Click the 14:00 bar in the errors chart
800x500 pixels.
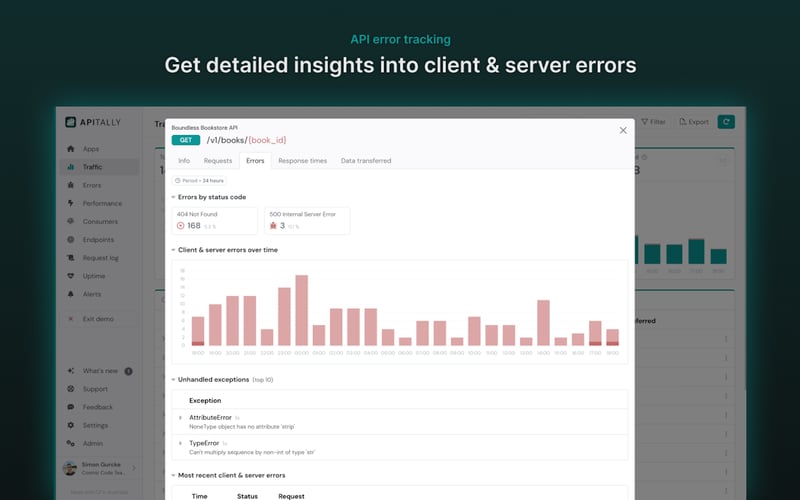click(x=543, y=323)
